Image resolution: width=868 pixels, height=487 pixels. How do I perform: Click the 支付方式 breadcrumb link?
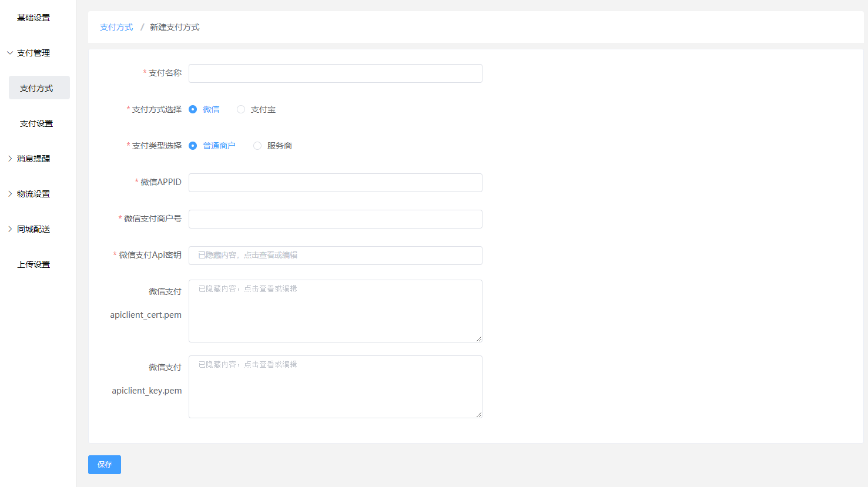[x=116, y=27]
